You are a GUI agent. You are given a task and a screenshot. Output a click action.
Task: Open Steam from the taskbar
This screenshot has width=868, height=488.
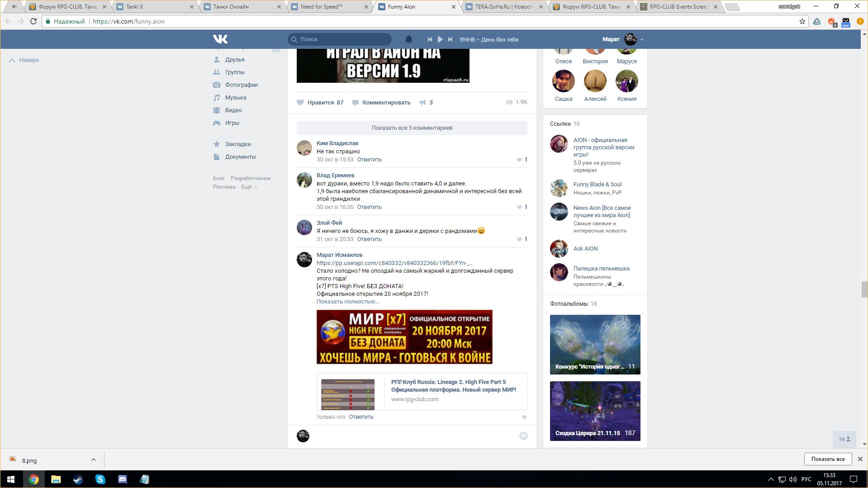tap(78, 479)
